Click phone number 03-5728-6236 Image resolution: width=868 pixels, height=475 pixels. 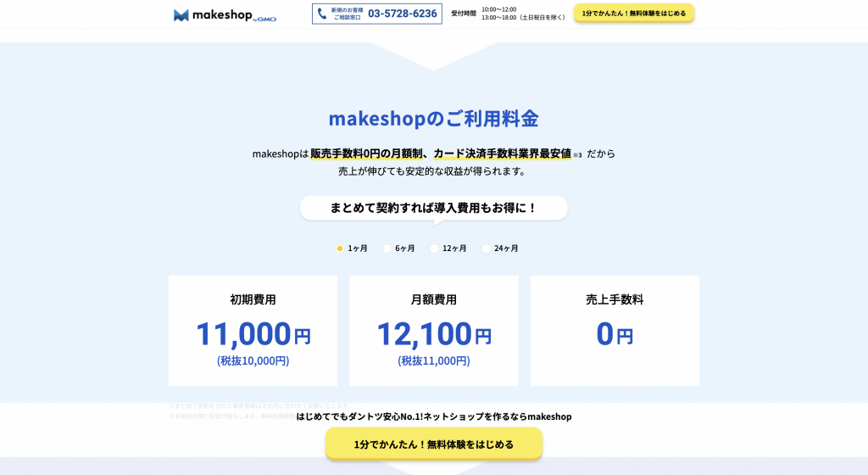tap(402, 14)
